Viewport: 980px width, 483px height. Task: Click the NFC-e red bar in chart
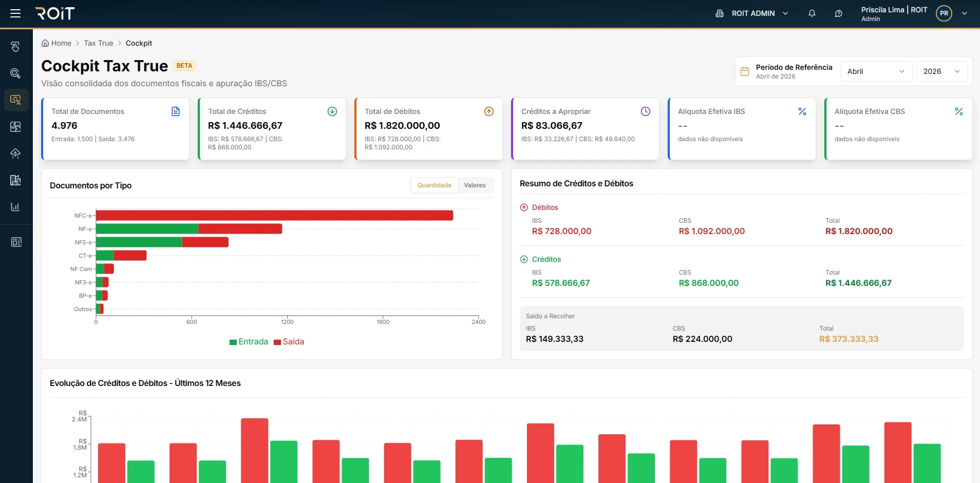point(275,216)
